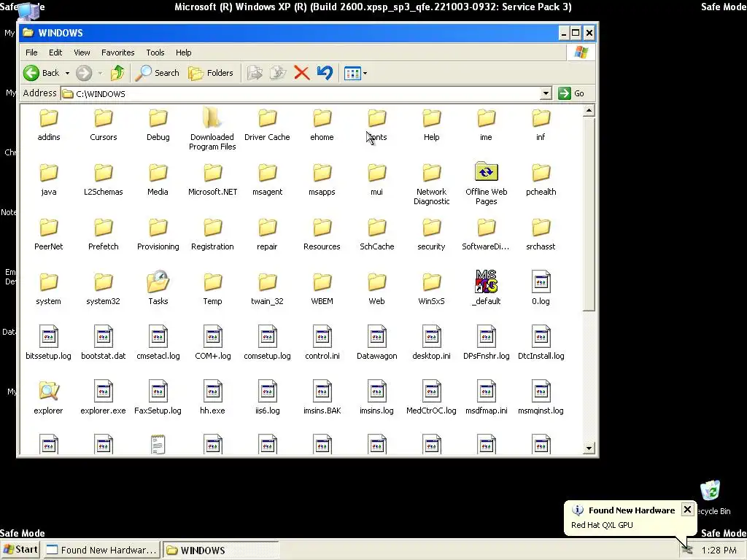Expand the Address bar dropdown

[x=546, y=93]
